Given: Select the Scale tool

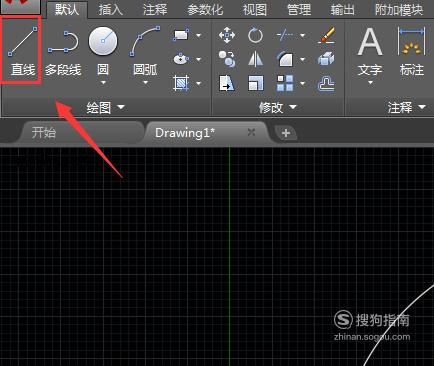Looking at the screenshot, I should pos(255,83).
